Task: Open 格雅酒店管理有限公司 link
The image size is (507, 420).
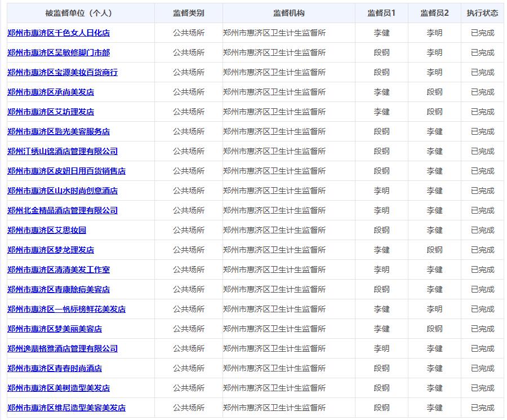Action: (x=63, y=348)
